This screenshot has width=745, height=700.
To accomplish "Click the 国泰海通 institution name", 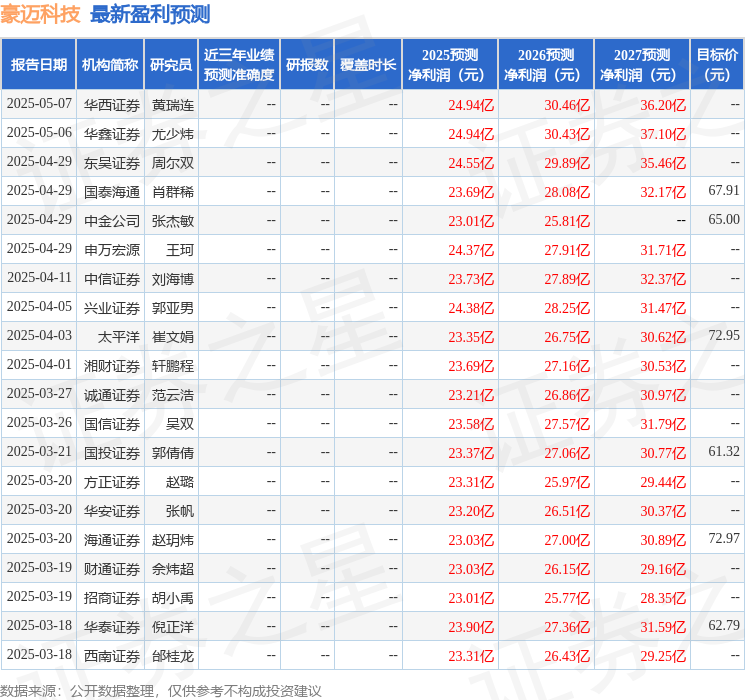I will (x=112, y=192).
